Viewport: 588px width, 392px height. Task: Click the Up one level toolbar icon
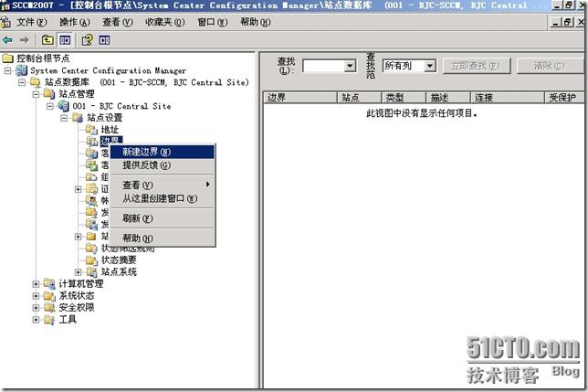pyautogui.click(x=47, y=40)
